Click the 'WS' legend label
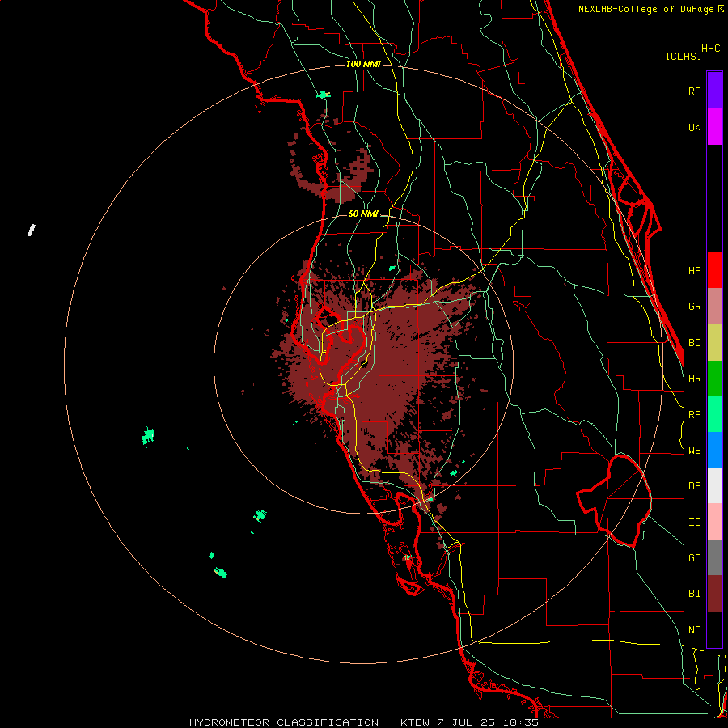Screen dimensions: 728x728 tap(694, 451)
